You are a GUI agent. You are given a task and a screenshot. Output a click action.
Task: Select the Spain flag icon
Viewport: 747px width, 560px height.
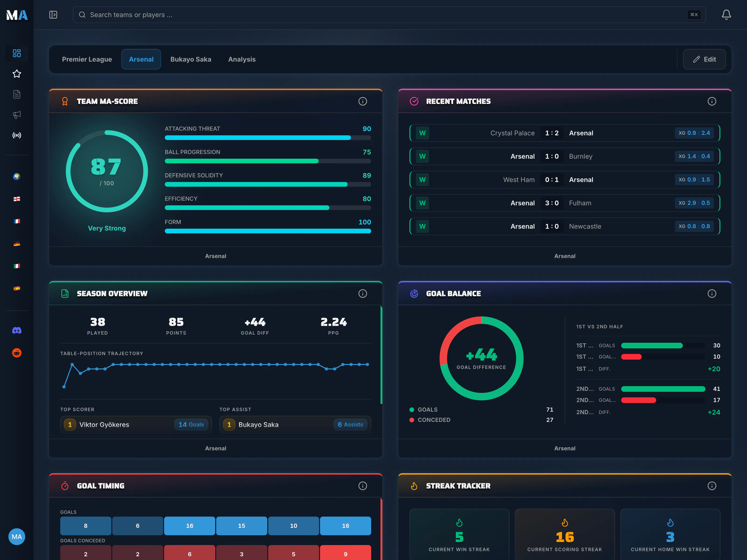(x=17, y=289)
